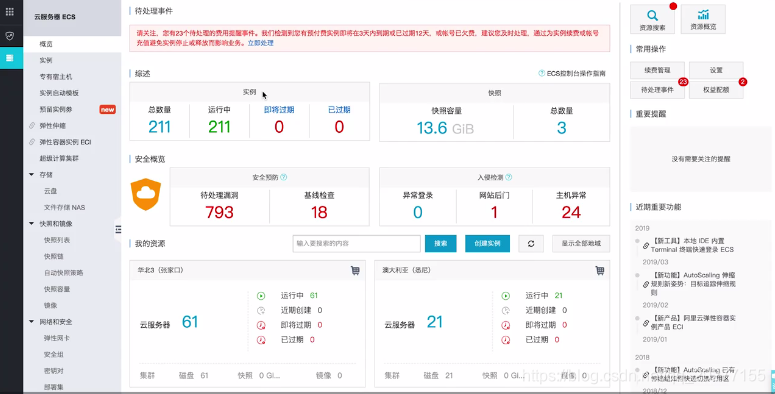Open 资源搜索 magnifier icon

click(x=652, y=15)
